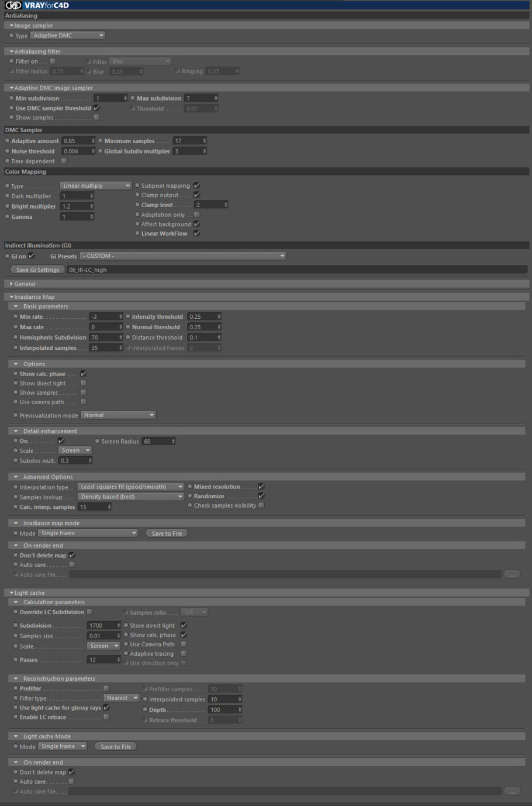Screen dimensions: 532x806
Task: Collapse Advanced Options group
Action: [x=16, y=477]
